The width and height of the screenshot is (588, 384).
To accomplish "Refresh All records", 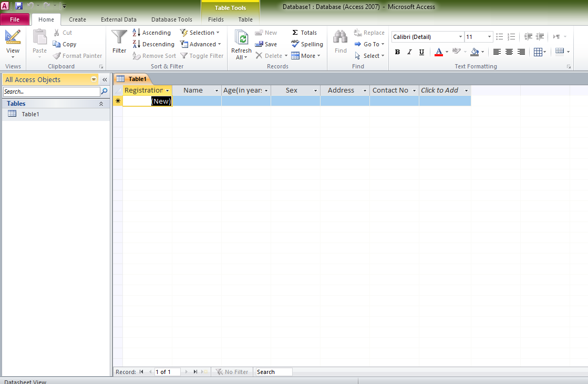I will [241, 45].
